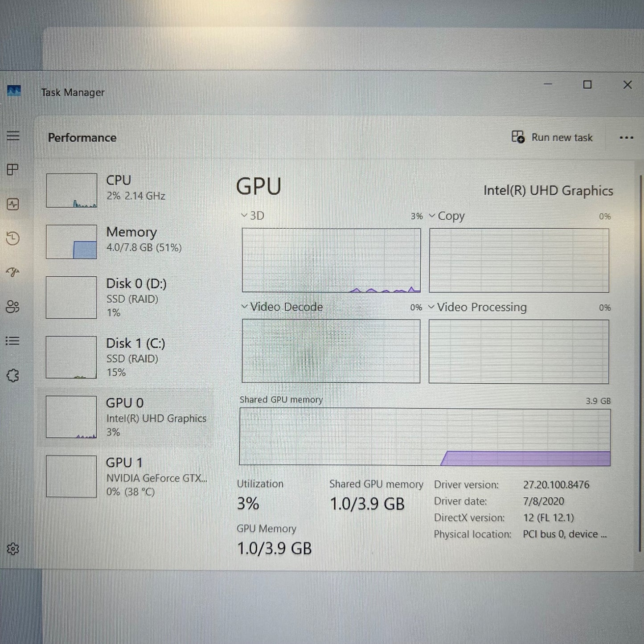
Task: Select the Performance page icon
Action: click(12, 204)
